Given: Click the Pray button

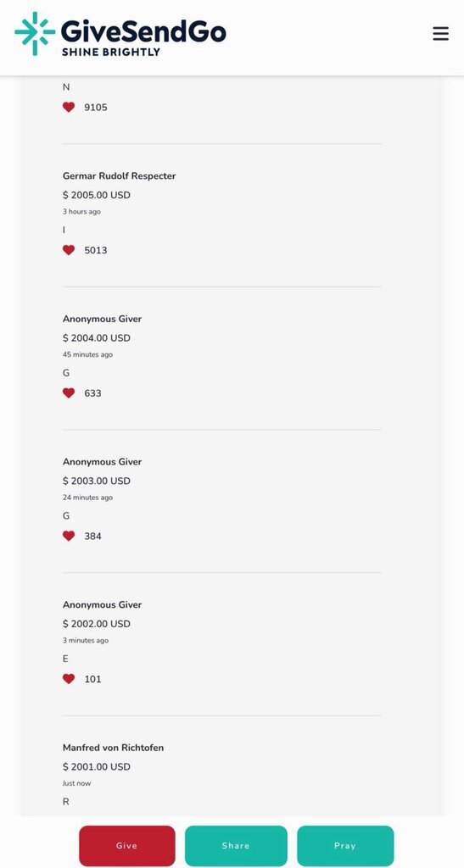Looking at the screenshot, I should click(345, 846).
